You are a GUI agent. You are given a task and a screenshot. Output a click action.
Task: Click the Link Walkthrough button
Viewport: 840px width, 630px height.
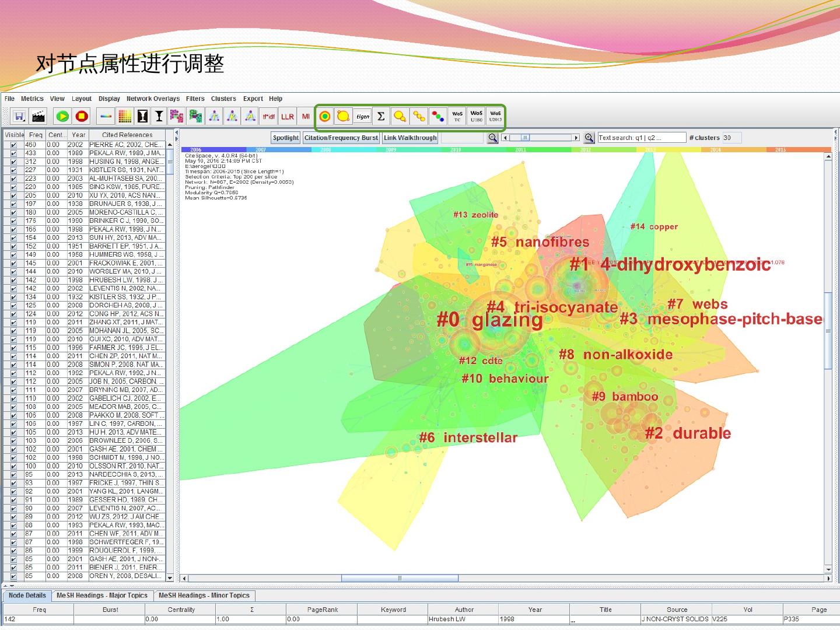click(x=410, y=138)
